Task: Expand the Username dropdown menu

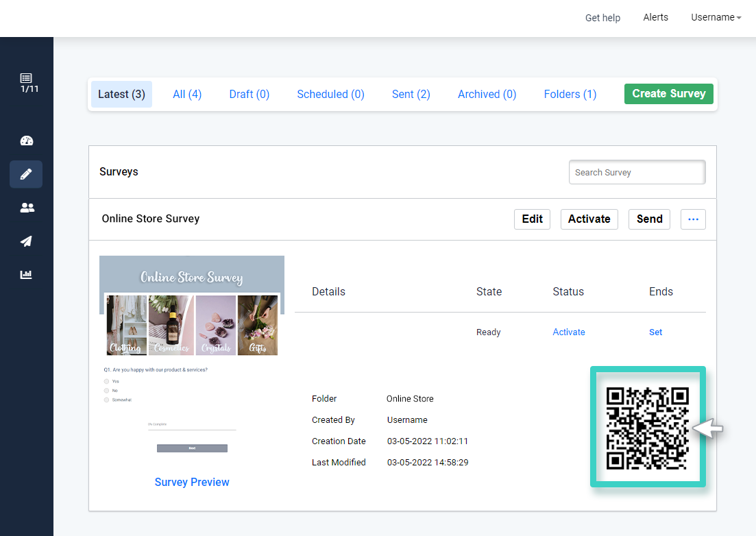Action: point(716,17)
